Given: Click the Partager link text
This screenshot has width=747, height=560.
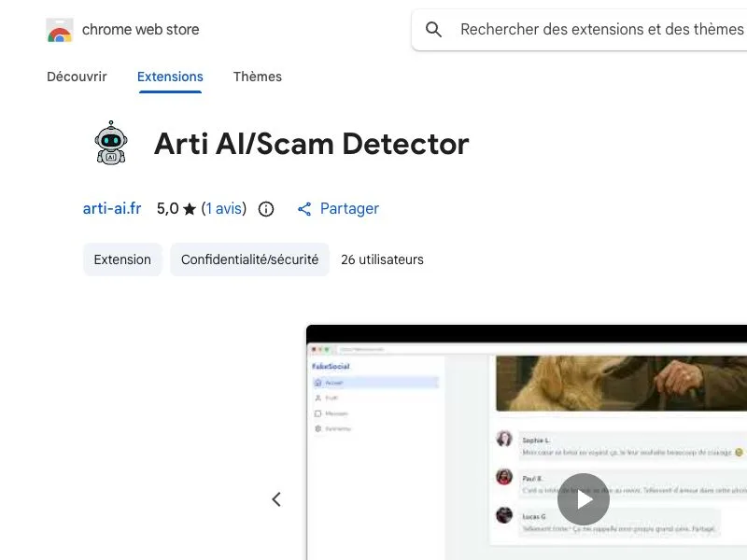Looking at the screenshot, I should [x=349, y=208].
